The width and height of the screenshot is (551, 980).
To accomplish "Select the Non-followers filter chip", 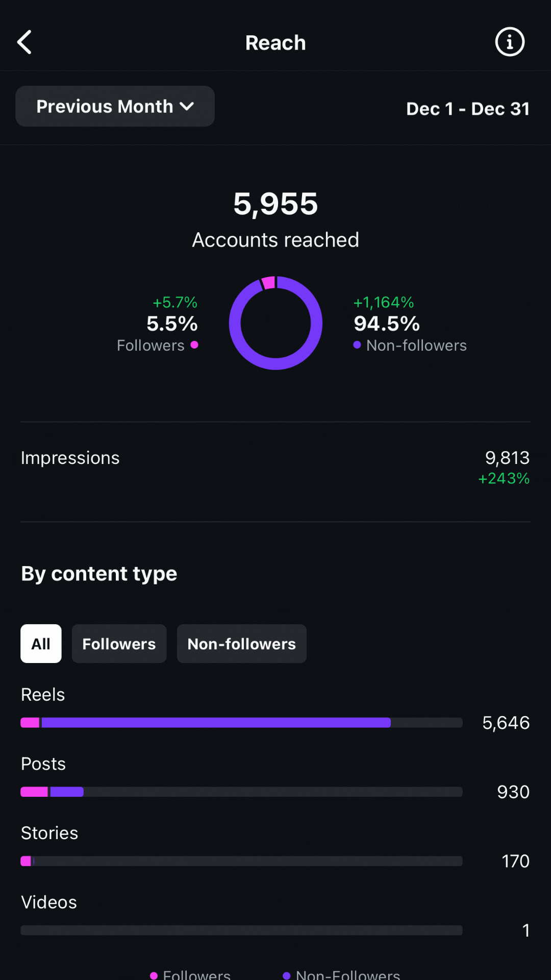I will click(x=242, y=644).
